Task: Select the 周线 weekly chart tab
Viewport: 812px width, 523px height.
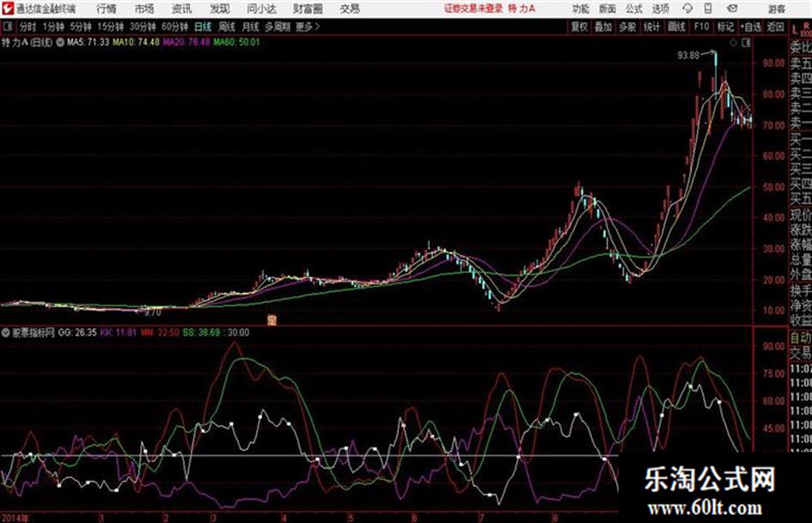Action: (227, 27)
